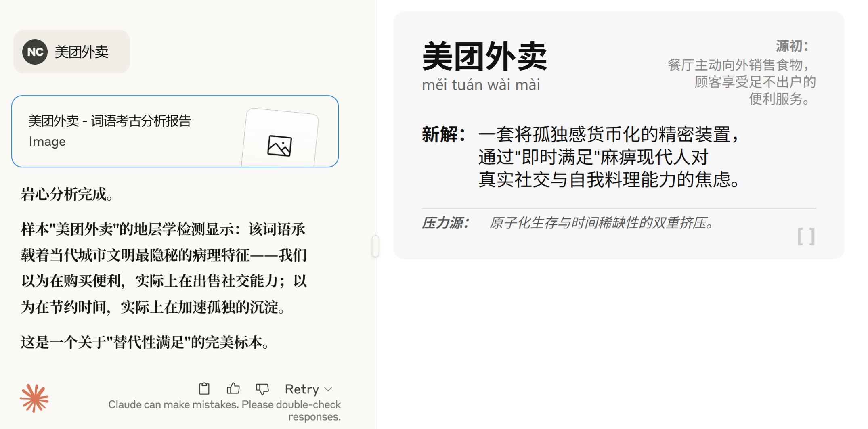Click the 压力源: label

point(445,223)
